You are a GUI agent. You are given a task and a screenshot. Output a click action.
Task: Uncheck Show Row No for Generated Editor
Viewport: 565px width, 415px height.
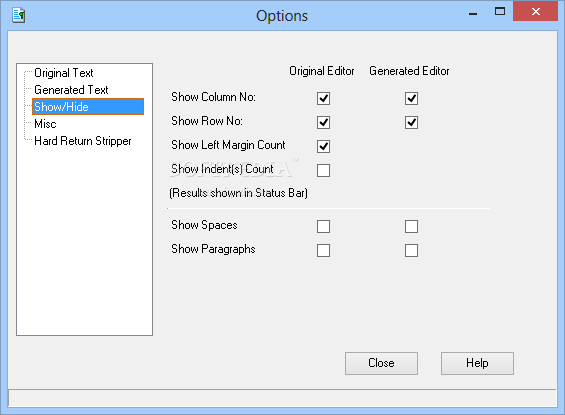click(x=411, y=122)
